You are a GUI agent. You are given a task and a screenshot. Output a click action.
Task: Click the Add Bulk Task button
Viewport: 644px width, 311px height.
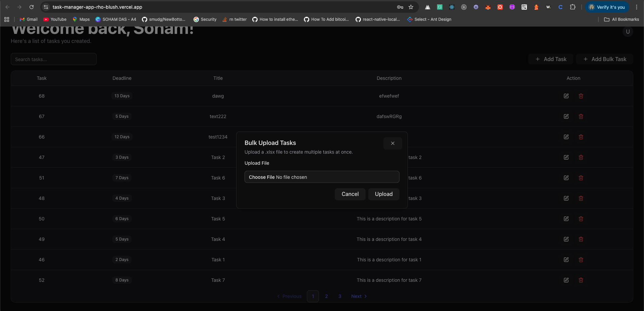604,59
